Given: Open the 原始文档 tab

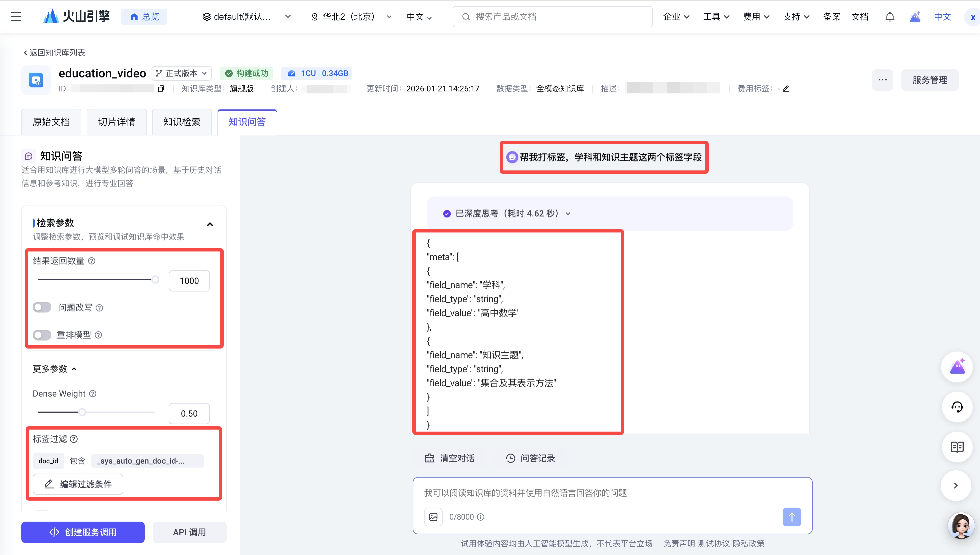Looking at the screenshot, I should click(51, 122).
